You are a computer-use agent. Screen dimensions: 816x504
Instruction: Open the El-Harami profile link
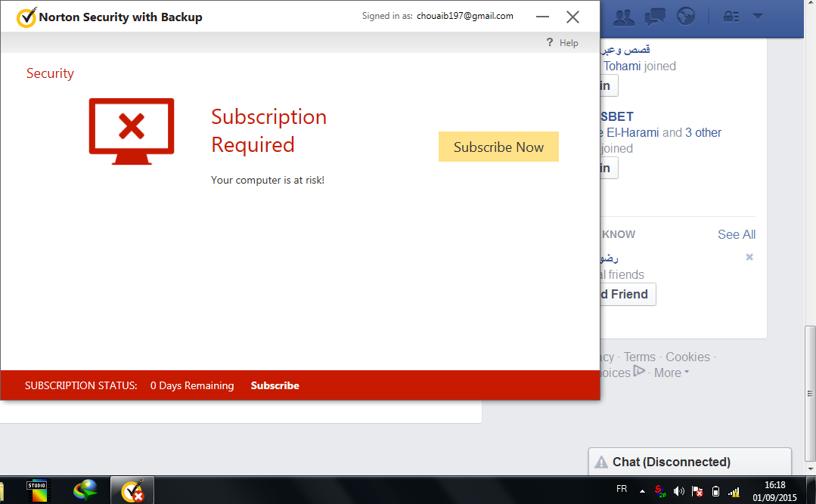632,133
